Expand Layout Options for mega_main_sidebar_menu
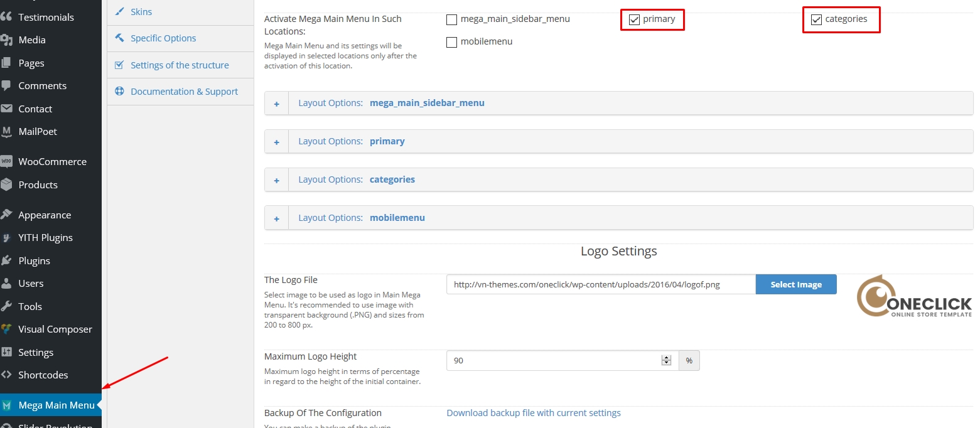Viewport: 980px width, 428px height. (x=276, y=104)
